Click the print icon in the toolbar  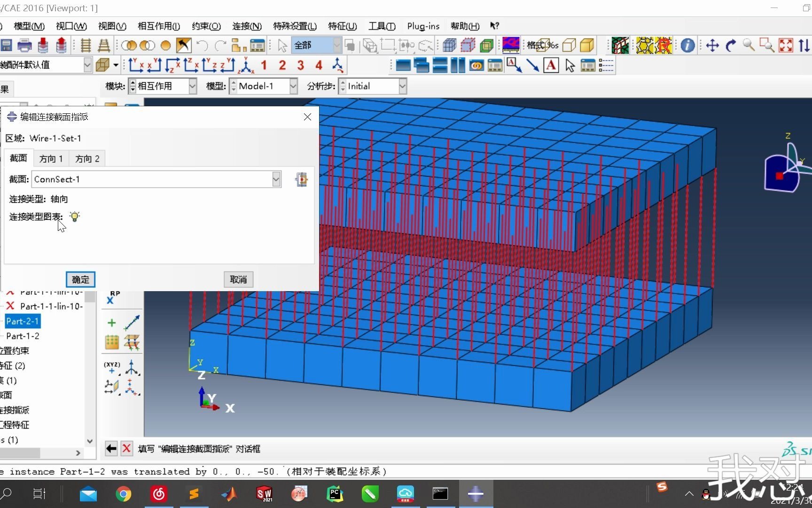click(x=24, y=45)
